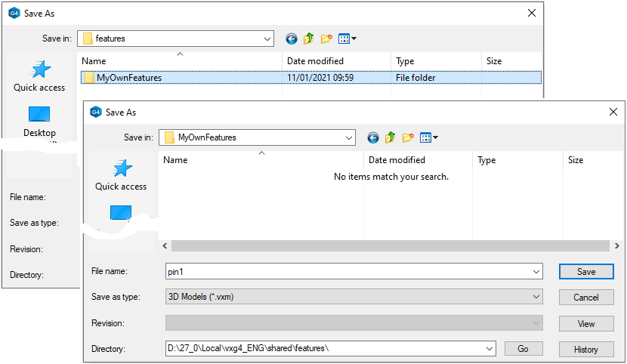
Task: Open the Save as type dropdown
Action: pyautogui.click(x=536, y=298)
